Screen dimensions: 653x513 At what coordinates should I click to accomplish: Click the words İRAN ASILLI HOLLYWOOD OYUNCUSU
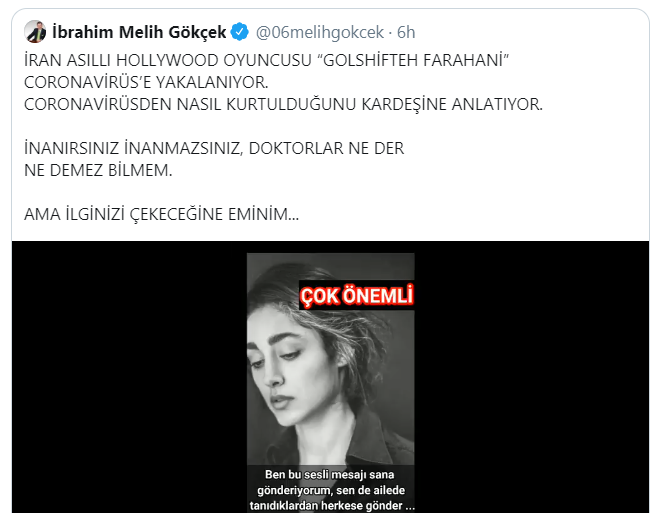168,60
